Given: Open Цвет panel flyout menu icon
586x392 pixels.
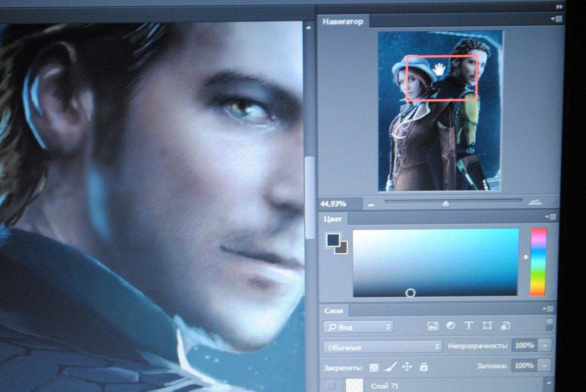Looking at the screenshot, I should 550,216.
